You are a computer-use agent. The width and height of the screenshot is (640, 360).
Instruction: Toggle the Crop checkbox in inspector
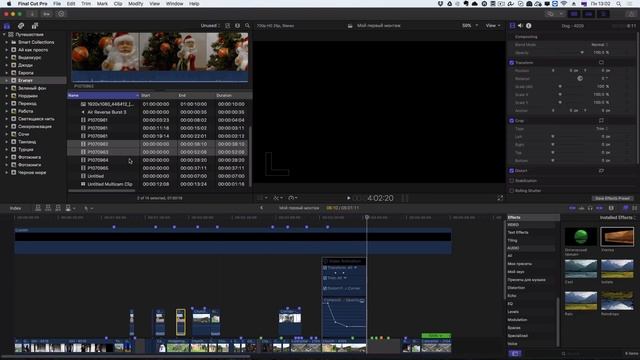pyautogui.click(x=511, y=121)
